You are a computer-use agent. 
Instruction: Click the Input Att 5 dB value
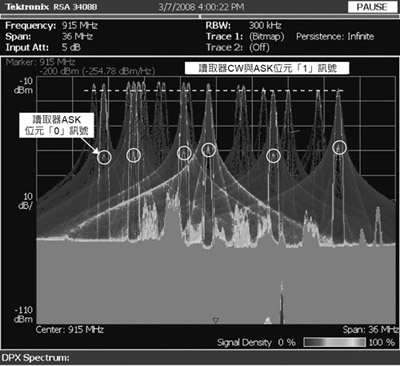[71, 48]
